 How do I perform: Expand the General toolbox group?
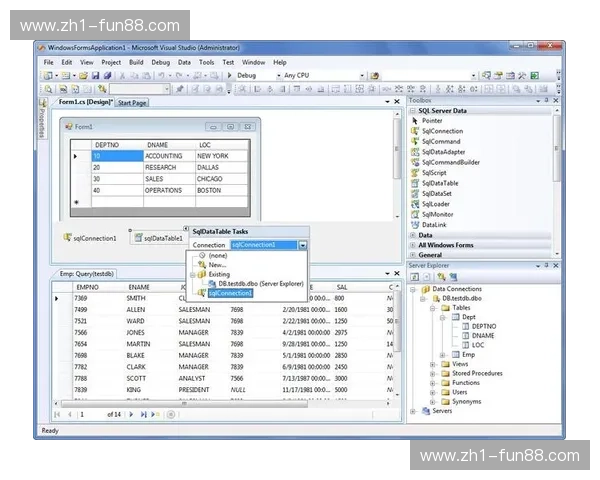coord(413,255)
